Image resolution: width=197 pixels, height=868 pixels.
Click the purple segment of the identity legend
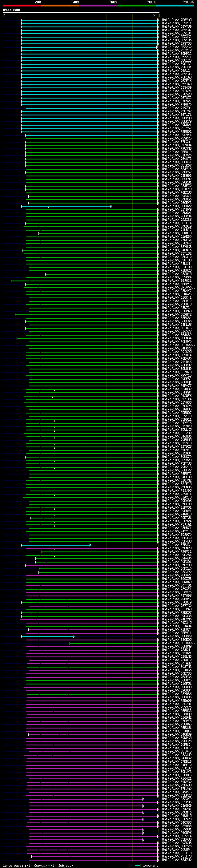pyautogui.click(x=98, y=6)
